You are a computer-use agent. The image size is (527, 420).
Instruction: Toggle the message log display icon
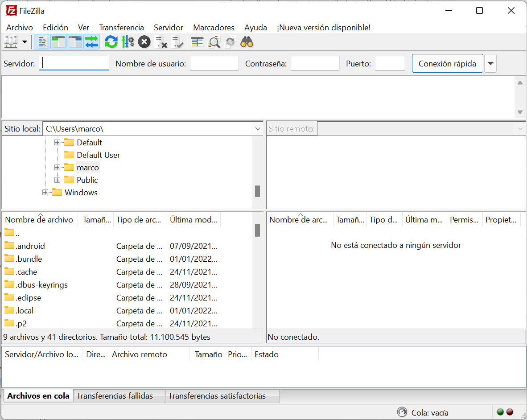click(42, 42)
